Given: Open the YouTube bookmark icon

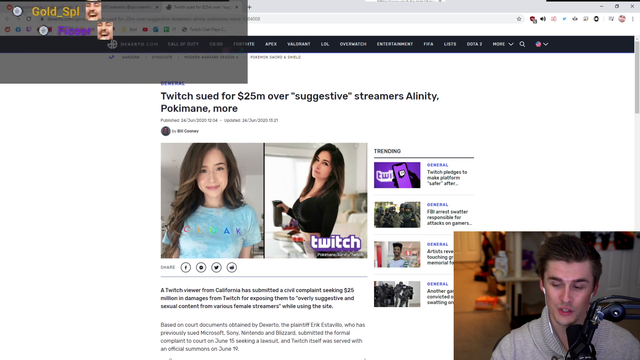Looking at the screenshot, I should (x=145, y=29).
